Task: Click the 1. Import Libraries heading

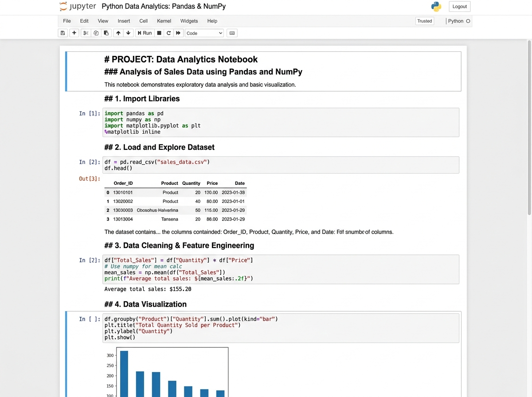Action: click(142, 98)
